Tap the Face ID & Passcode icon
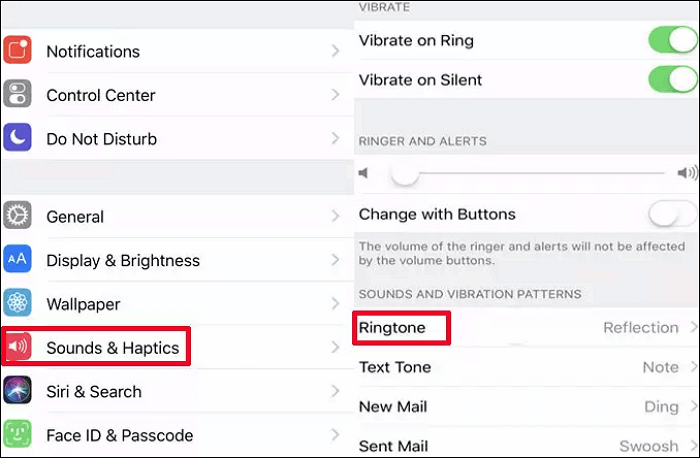Screen dimensions: 700x458 click(x=17, y=435)
